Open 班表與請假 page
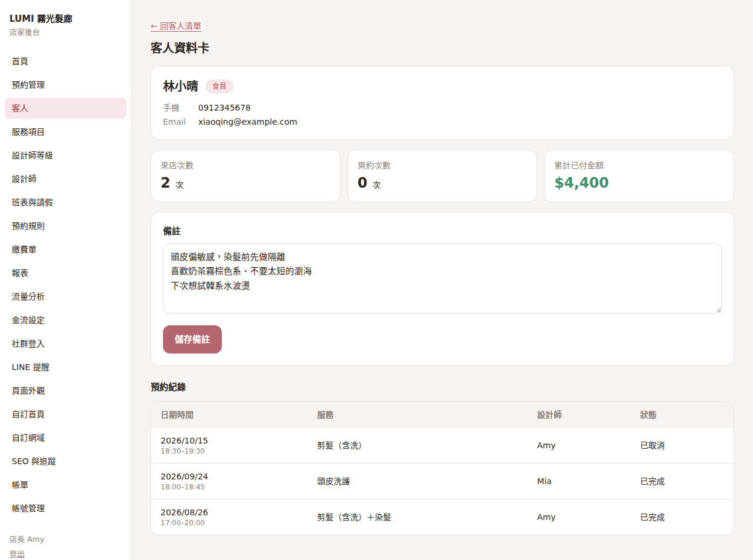Screen dimensions: 753x560 (x=65, y=202)
